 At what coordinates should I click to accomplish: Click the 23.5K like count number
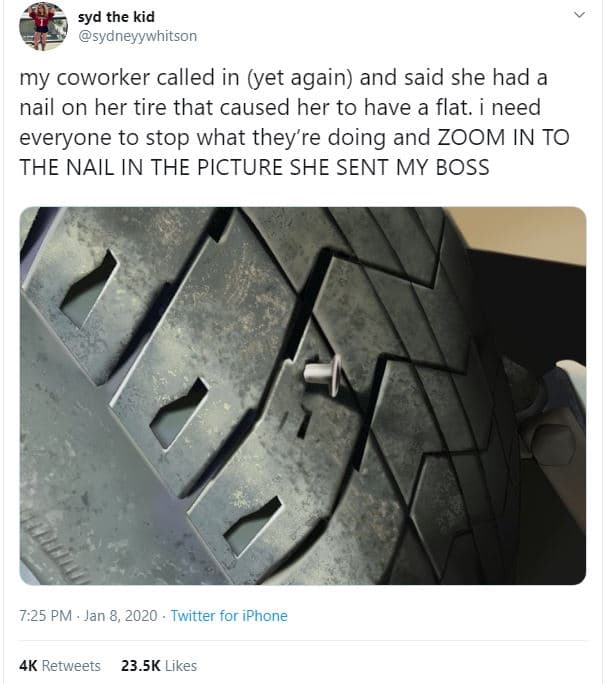[x=141, y=666]
